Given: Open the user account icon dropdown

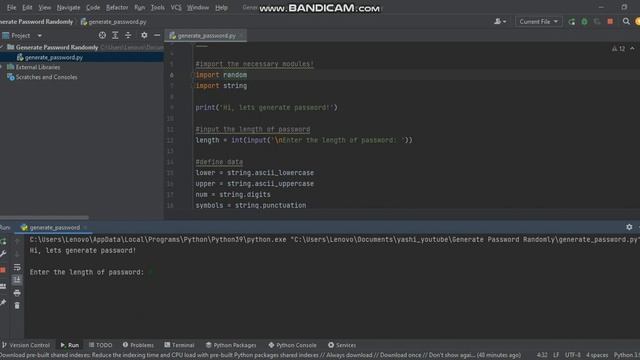Looking at the screenshot, I should pyautogui.click(x=500, y=22).
